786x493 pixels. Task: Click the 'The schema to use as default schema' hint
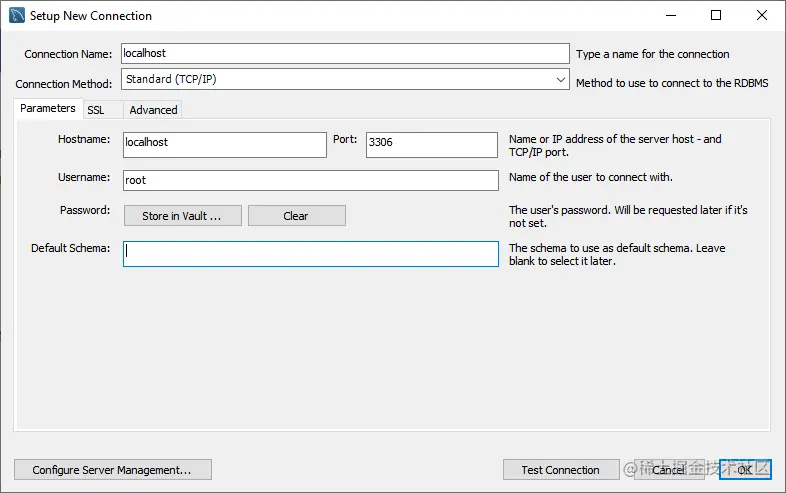[x=617, y=254]
